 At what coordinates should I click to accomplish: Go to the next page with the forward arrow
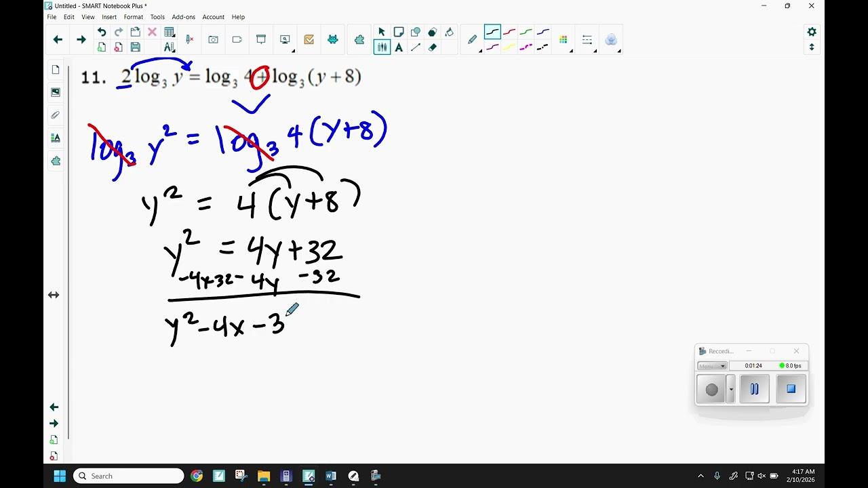(81, 40)
